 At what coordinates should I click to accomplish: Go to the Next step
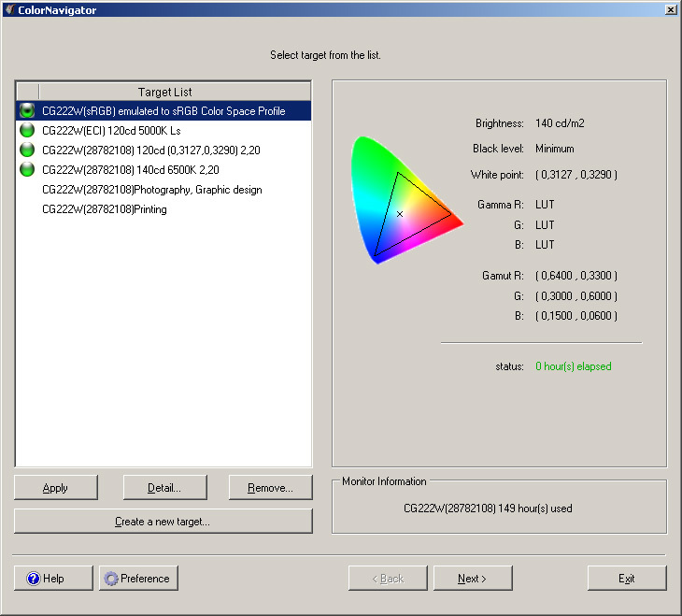coord(473,578)
